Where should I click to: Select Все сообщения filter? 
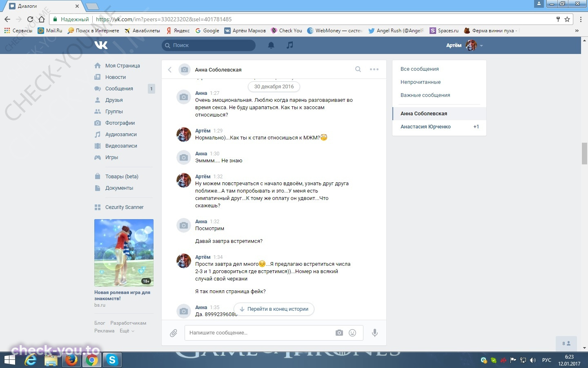click(x=420, y=69)
